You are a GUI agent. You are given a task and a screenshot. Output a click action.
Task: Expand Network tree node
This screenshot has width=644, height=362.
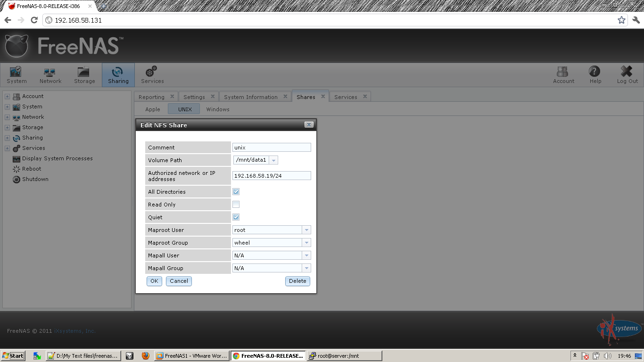pyautogui.click(x=7, y=117)
